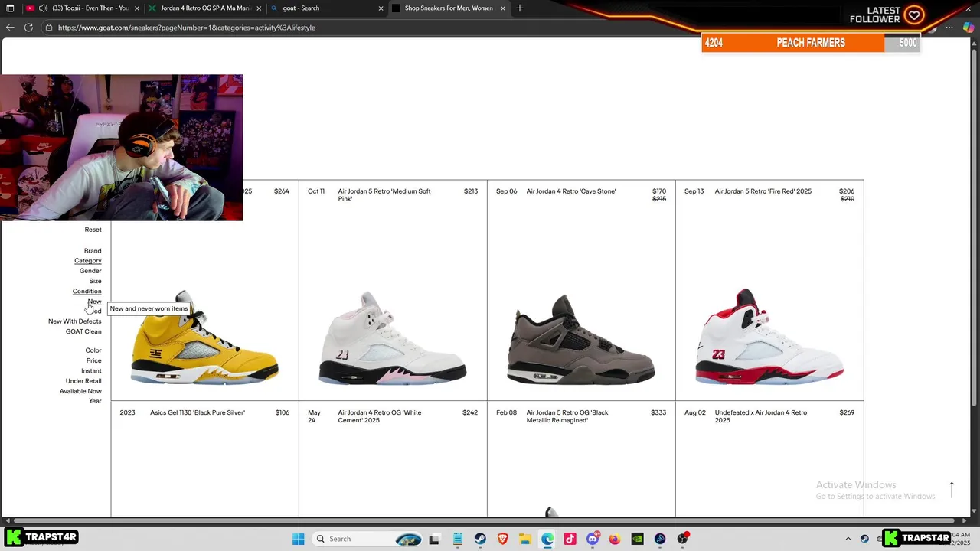Expand the Brand filter
The image size is (980, 551).
[93, 251]
